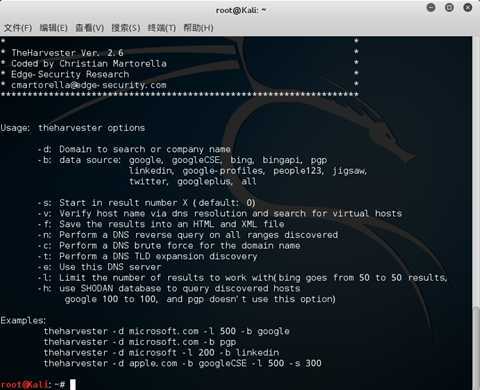Screen dimensions: 480x390
Task: Click 'google 100 to 100' continuation line
Action: (200, 299)
